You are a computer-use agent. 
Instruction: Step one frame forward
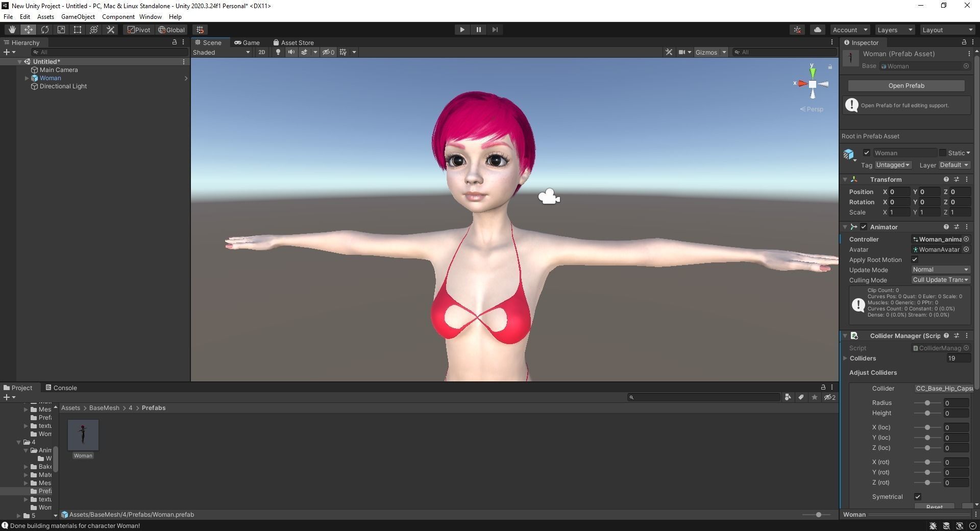[x=495, y=30]
